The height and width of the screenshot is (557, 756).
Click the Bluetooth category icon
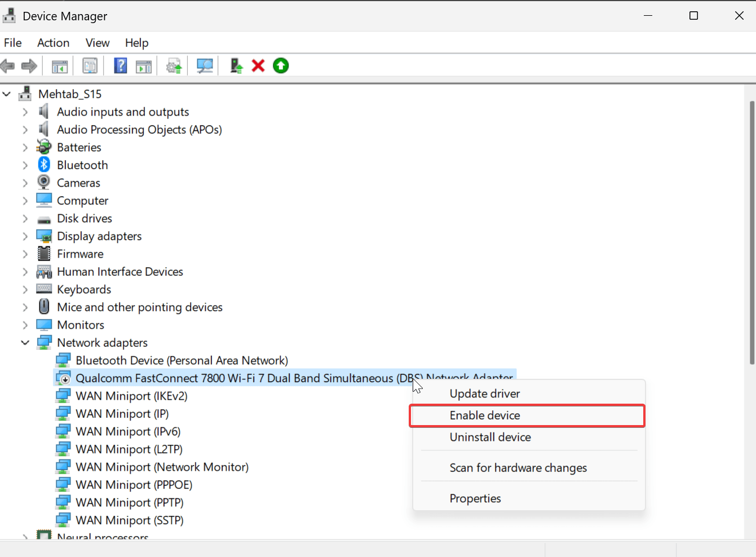[44, 165]
